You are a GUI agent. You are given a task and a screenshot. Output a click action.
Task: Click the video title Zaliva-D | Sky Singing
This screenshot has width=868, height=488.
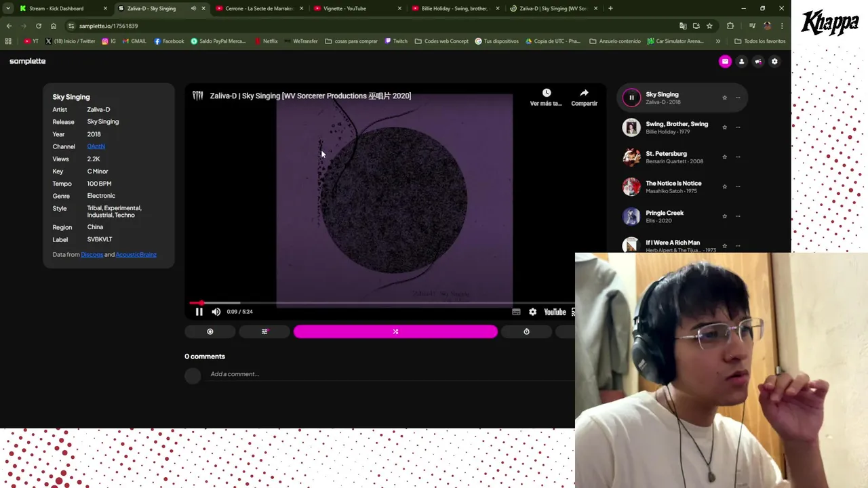tap(311, 96)
